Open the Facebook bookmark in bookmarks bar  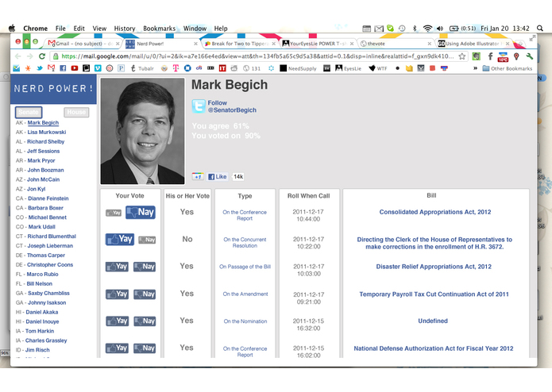(63, 68)
